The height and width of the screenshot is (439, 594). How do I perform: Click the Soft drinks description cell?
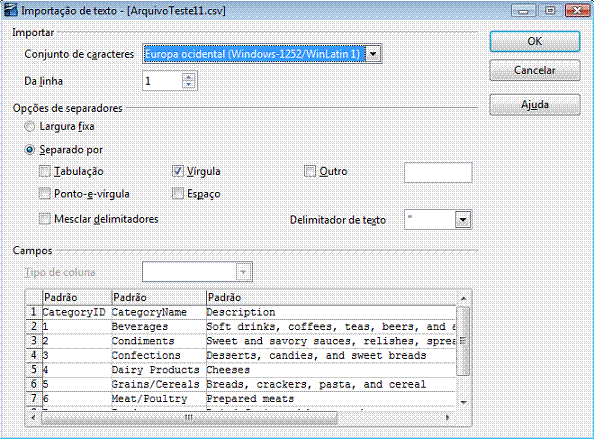point(331,327)
